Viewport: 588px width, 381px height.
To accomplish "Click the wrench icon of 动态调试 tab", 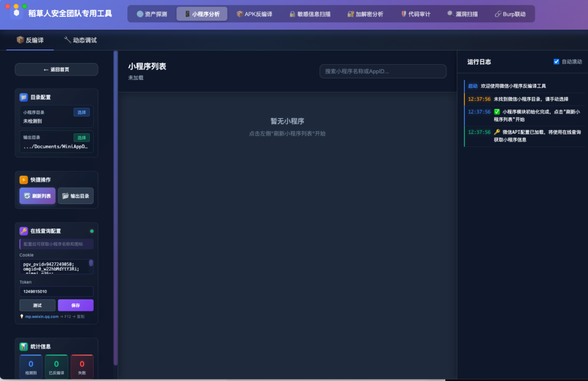I will pos(68,40).
